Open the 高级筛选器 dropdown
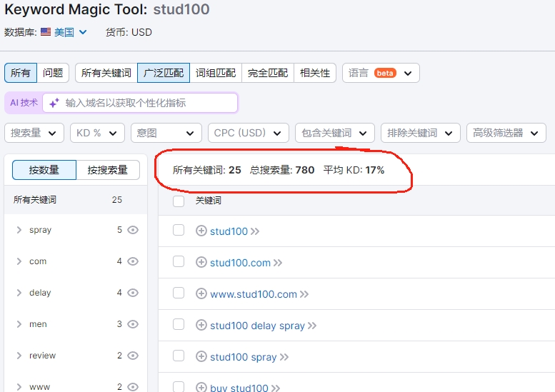 pos(506,133)
